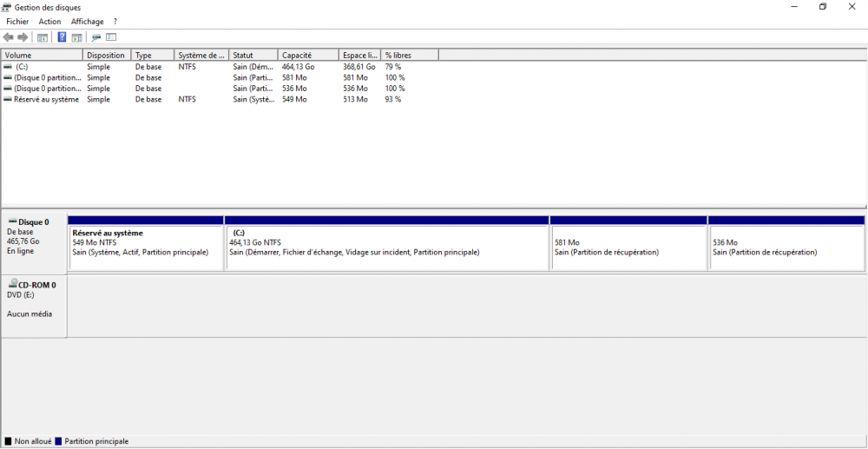Screen dimensions: 868x449
Task: Select the (C:) 464,13 Go partition block
Action: [386, 248]
